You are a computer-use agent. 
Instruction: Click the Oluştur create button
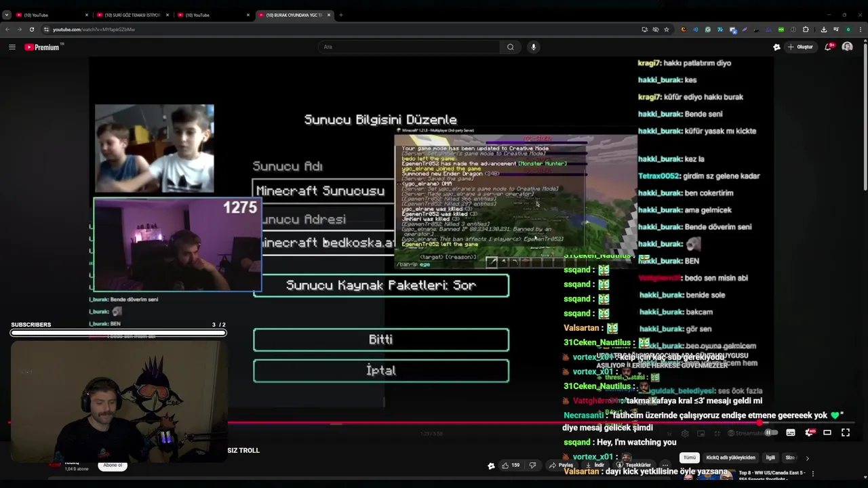pyautogui.click(x=801, y=47)
